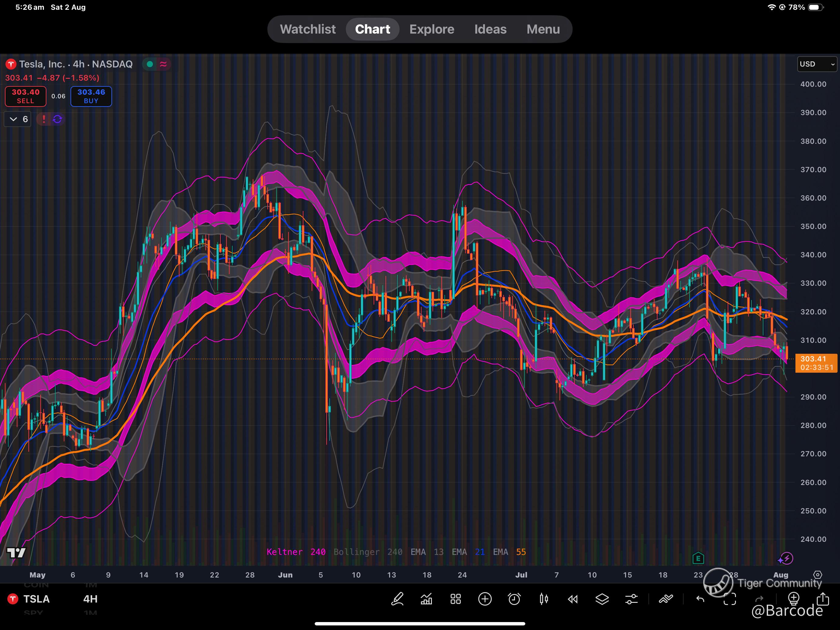Tap the add symbol plus icon

click(x=485, y=599)
